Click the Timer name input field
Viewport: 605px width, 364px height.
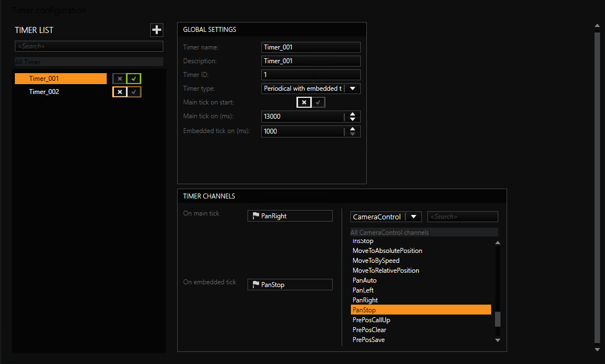[311, 47]
